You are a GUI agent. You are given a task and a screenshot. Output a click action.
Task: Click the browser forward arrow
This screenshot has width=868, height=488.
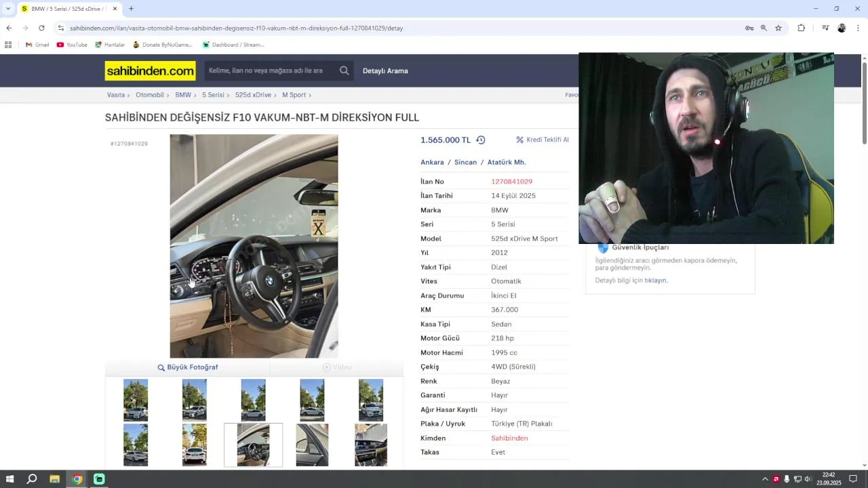coord(25,28)
